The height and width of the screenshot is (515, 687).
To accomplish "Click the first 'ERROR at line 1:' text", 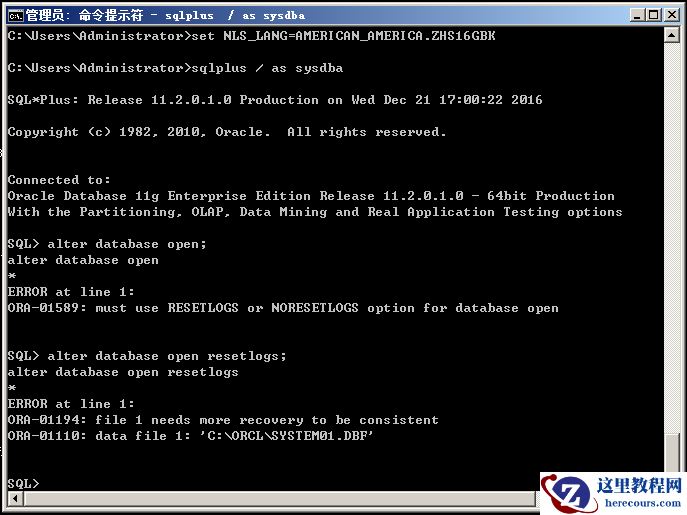I will (x=71, y=292).
